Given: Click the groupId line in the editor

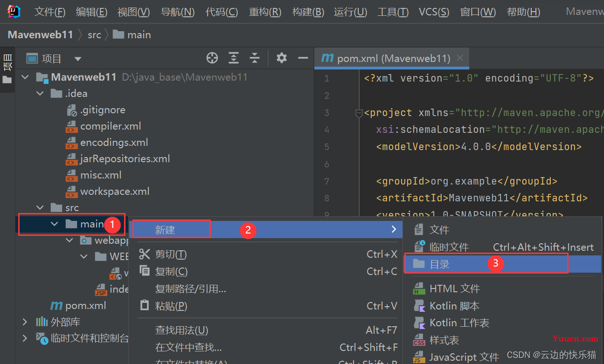Looking at the screenshot, I should (x=466, y=181).
